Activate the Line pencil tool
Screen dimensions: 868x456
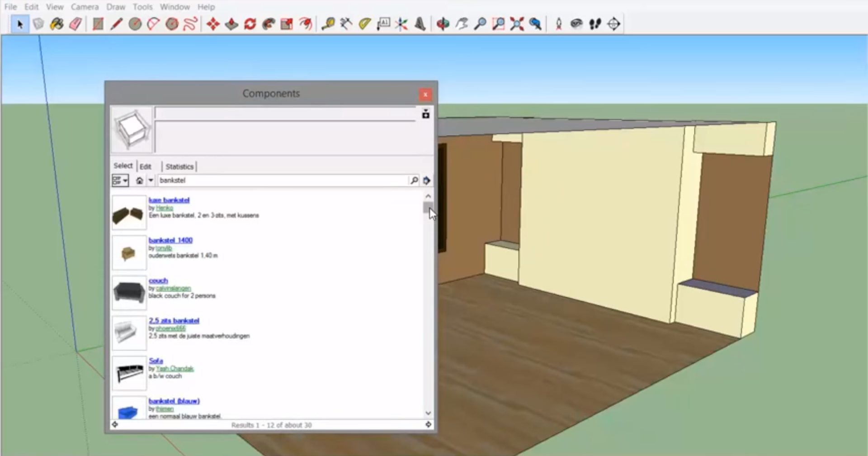coord(116,24)
